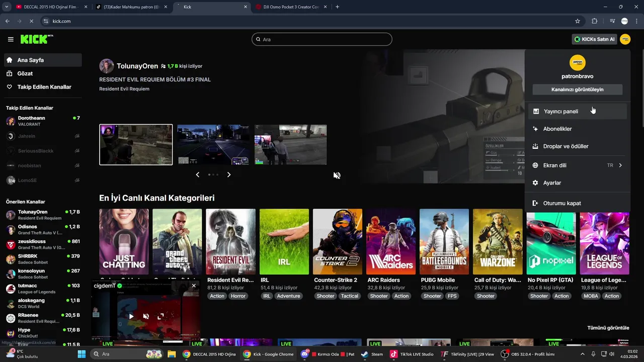The width and height of the screenshot is (644, 362).
Task: Open the profile avatar in the header
Action: coord(625,39)
